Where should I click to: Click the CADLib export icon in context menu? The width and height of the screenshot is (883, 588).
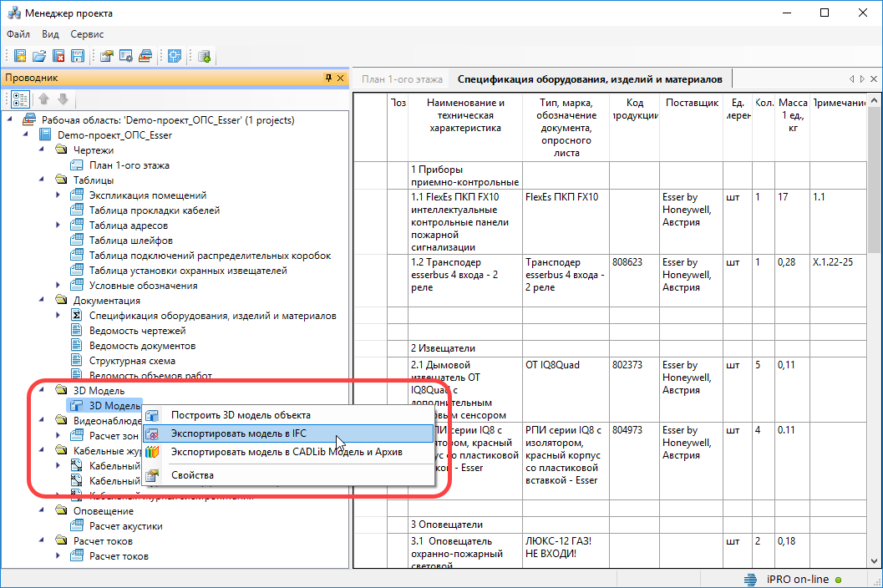(x=153, y=452)
